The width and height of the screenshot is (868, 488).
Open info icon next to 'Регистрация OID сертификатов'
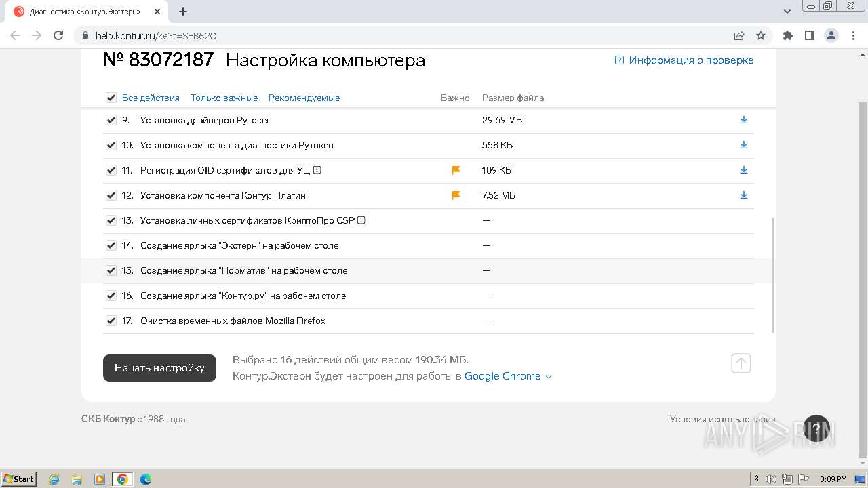[317, 170]
